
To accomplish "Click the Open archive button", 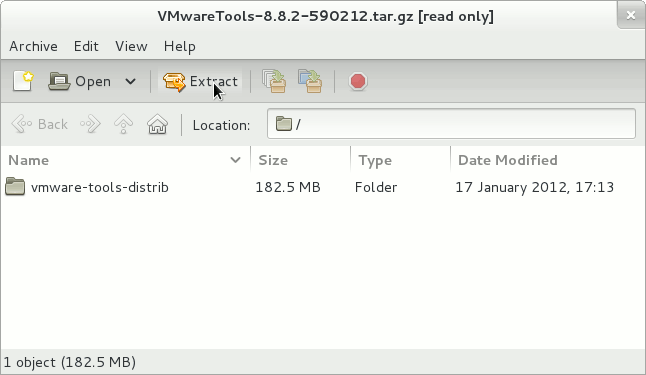I will pyautogui.click(x=80, y=81).
